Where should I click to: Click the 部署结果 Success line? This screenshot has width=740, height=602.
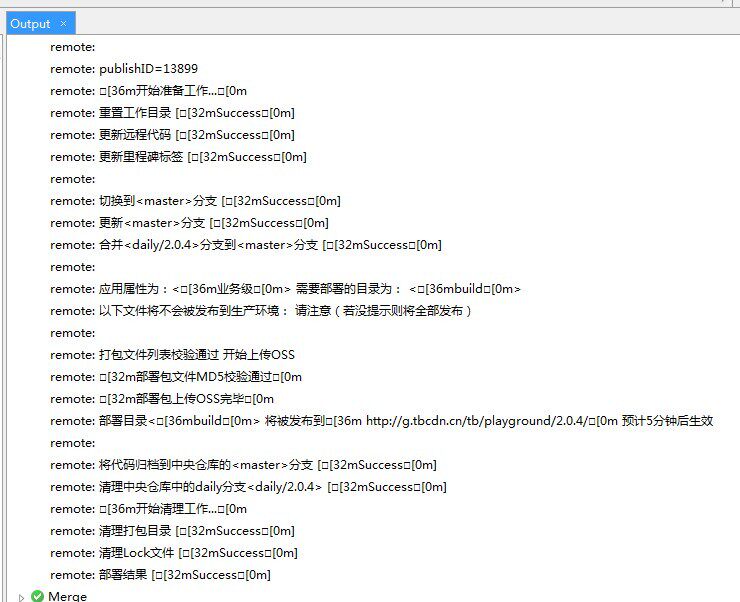[x=160, y=575]
